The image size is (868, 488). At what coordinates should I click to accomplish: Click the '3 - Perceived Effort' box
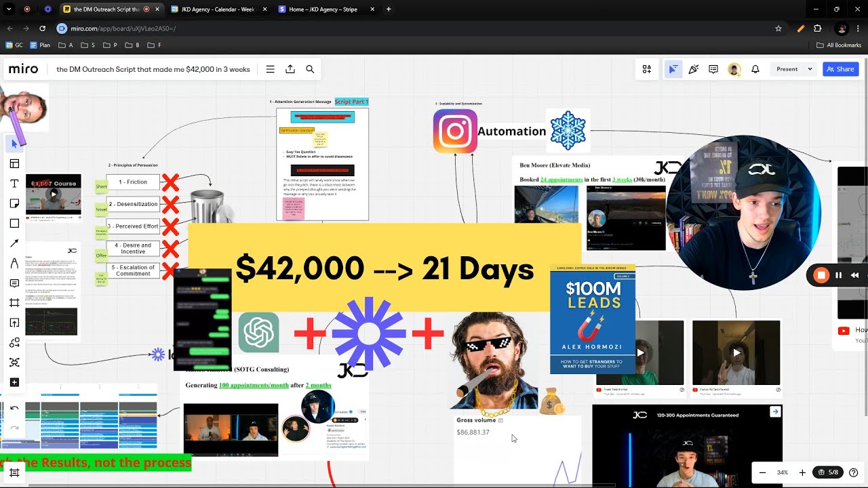(x=133, y=226)
